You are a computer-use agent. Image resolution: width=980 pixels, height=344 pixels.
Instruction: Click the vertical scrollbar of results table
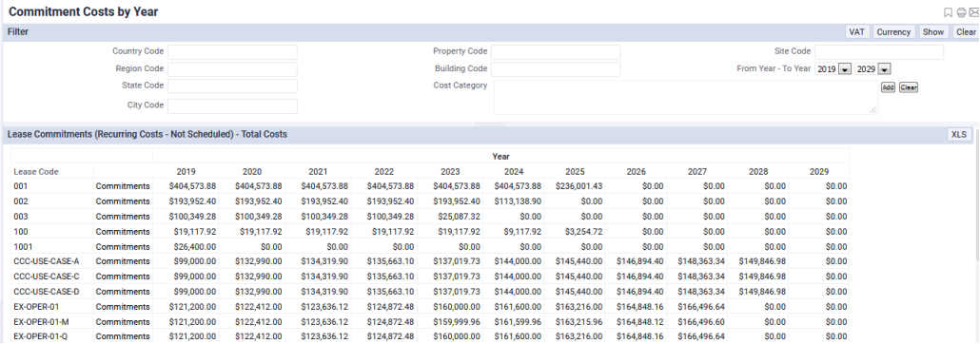point(976,243)
